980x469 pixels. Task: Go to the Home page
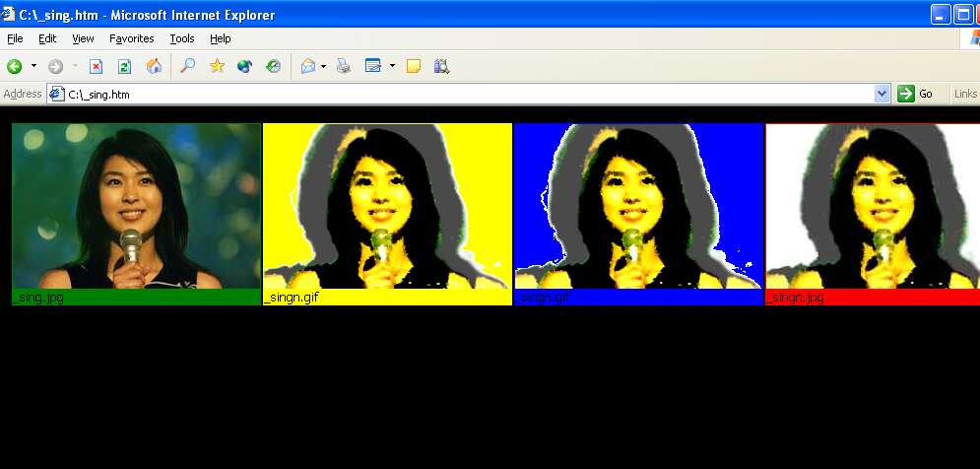pos(154,67)
